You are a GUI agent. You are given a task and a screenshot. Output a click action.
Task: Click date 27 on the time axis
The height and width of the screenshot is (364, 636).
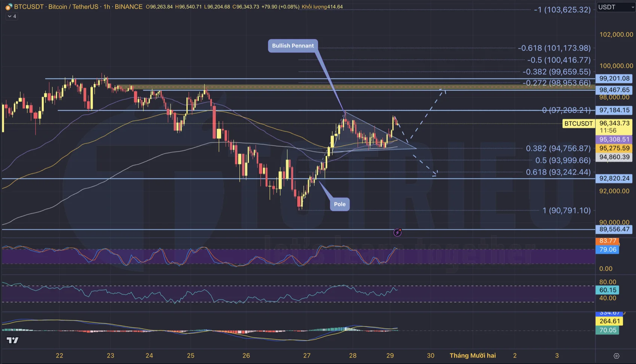click(307, 355)
